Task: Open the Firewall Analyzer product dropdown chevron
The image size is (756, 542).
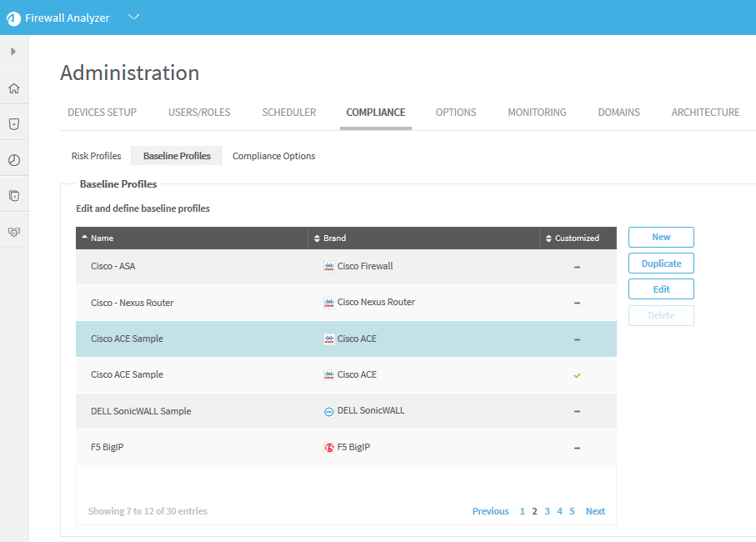Action: coord(133,18)
